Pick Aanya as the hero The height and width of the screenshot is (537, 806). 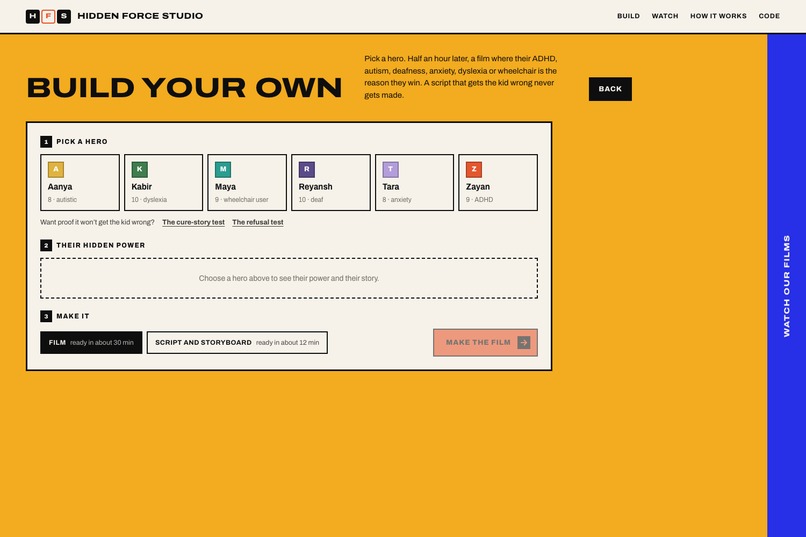tap(80, 182)
